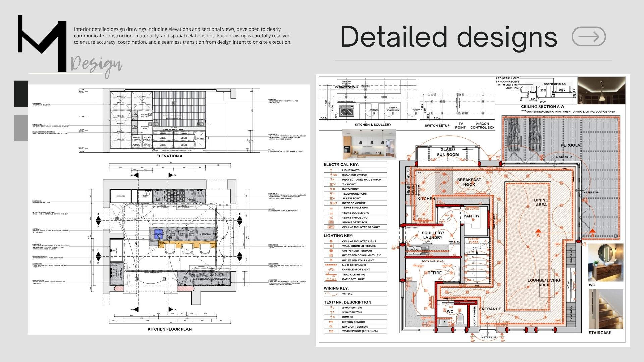This screenshot has width=644, height=362.
Task: Open the WC vanity mirror photo
Action: tap(605, 262)
